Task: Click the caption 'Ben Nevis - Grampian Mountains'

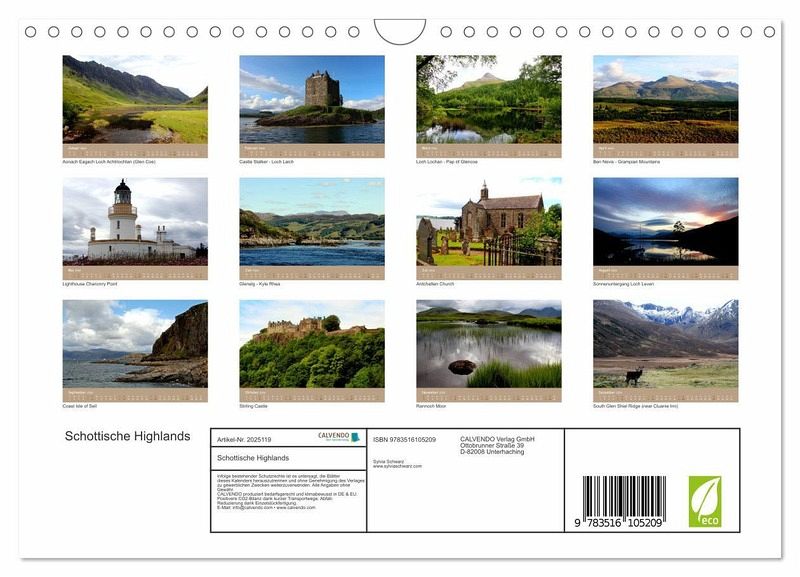Action: (627, 162)
